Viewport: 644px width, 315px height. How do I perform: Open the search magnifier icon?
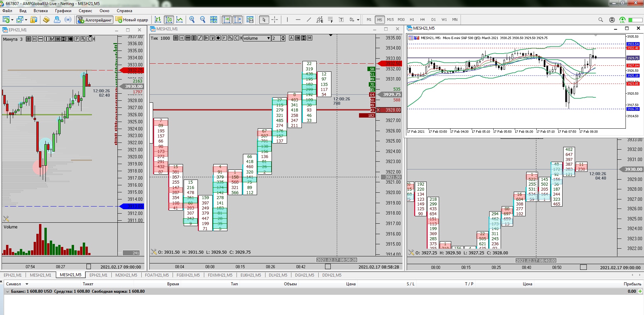tap(601, 20)
